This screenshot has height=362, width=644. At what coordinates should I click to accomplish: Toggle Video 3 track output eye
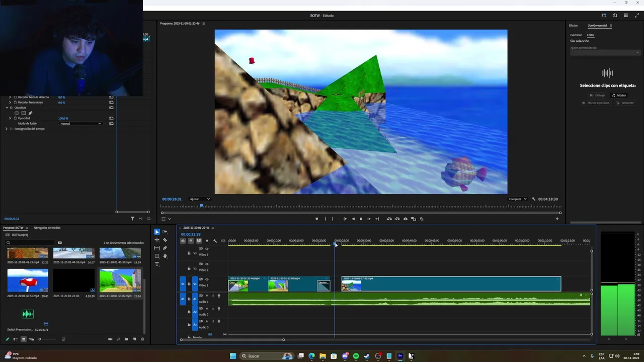coord(207,248)
